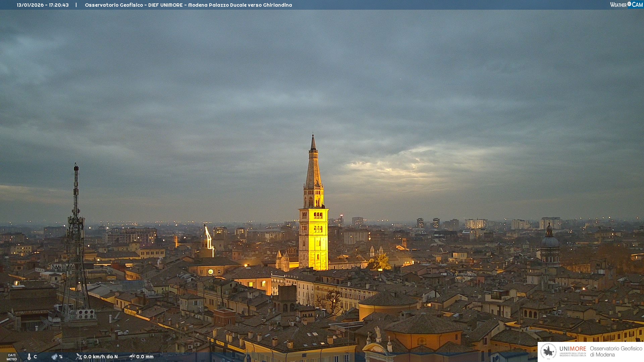Image resolution: width=644 pixels, height=362 pixels.
Task: Click the Osservatorio Geofisico di Modena caption
Action: [616, 352]
